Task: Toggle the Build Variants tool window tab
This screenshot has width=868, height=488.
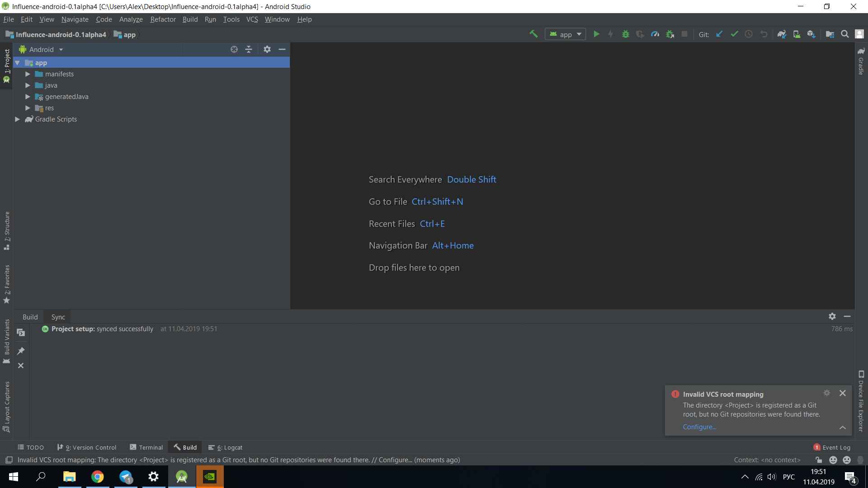Action: [6, 341]
